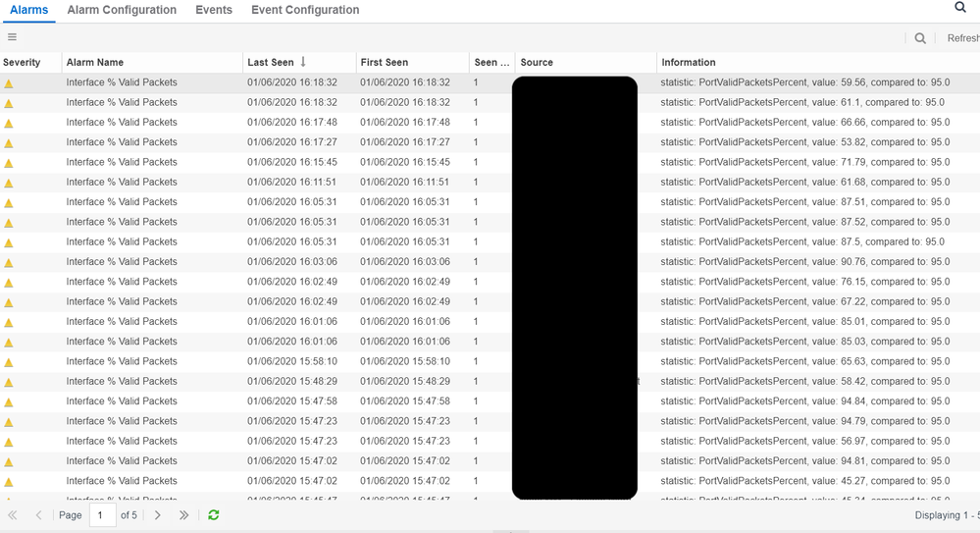Open the Event Configuration tab
Viewport: 980px width, 533px height.
305,10
